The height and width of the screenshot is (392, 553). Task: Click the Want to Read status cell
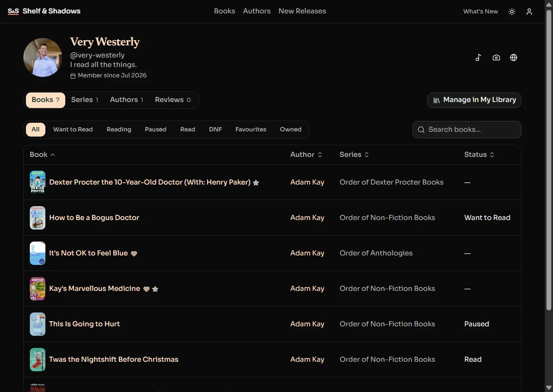point(487,218)
